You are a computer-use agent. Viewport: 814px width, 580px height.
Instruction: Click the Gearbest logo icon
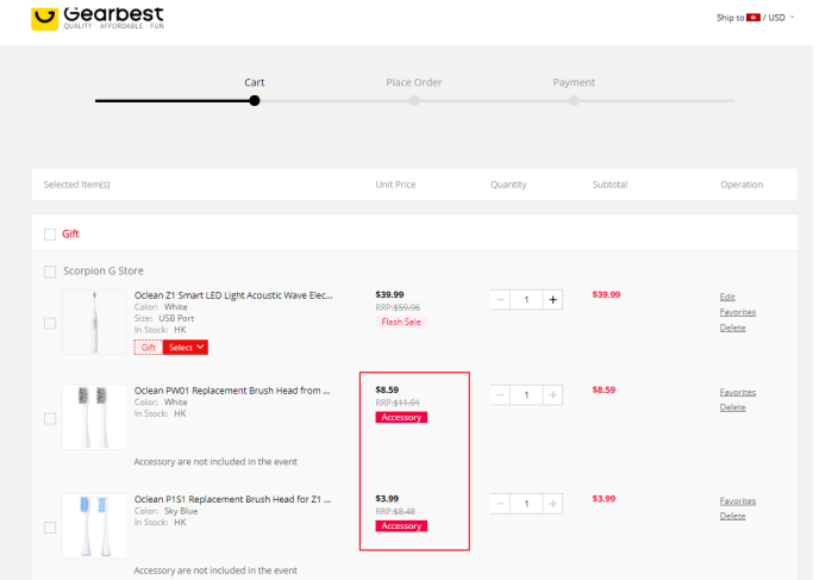pyautogui.click(x=45, y=17)
